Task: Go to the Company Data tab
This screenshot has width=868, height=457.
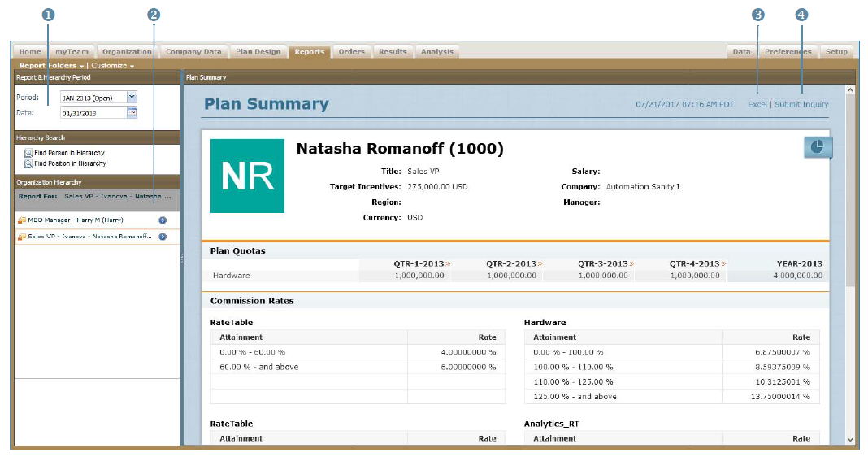Action: click(193, 51)
